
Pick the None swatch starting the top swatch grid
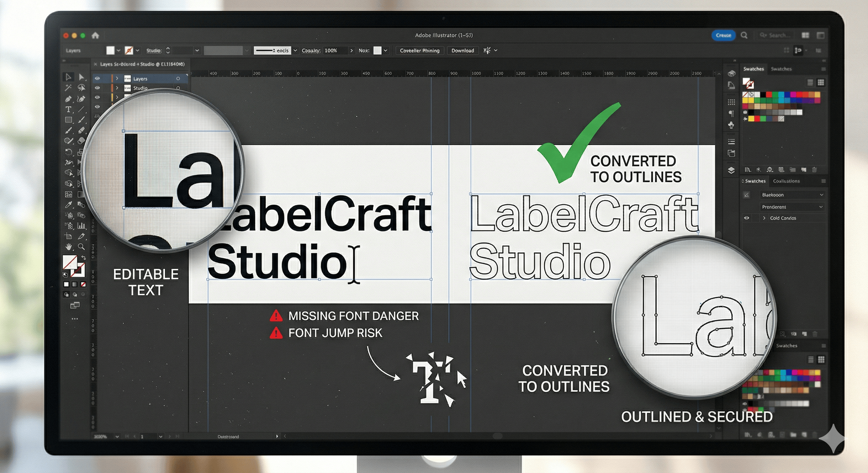click(745, 95)
